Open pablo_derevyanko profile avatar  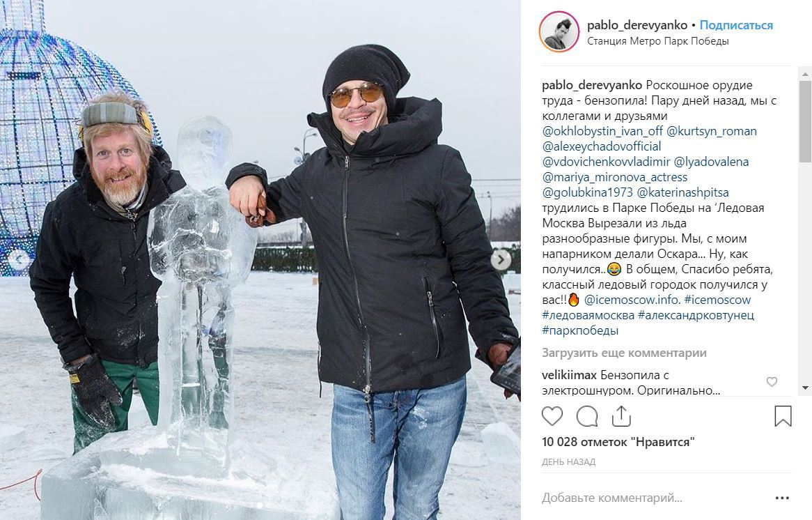[x=559, y=31]
